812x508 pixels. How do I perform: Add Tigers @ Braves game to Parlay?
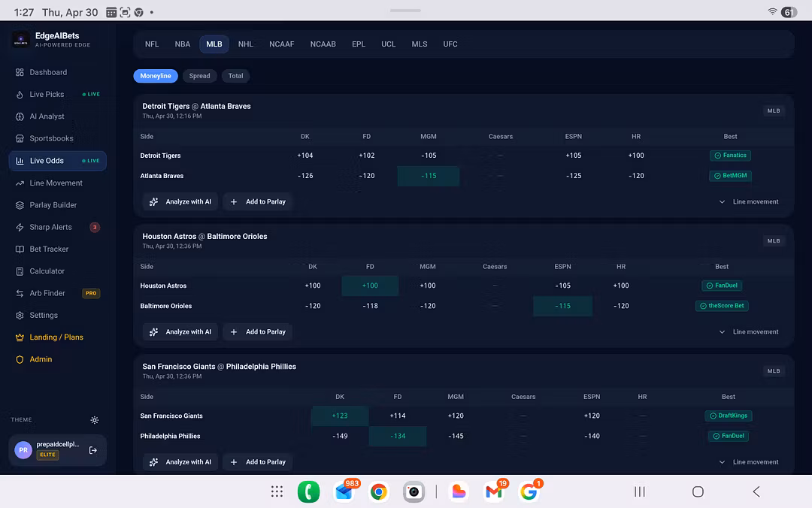258,201
